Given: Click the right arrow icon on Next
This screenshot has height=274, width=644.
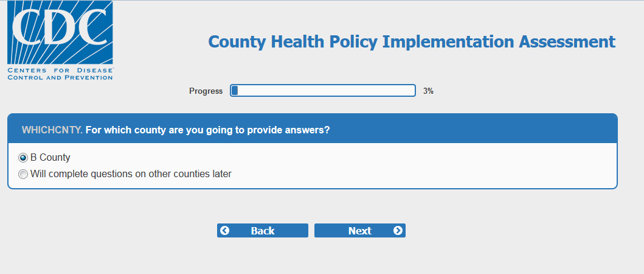Looking at the screenshot, I should (x=398, y=231).
